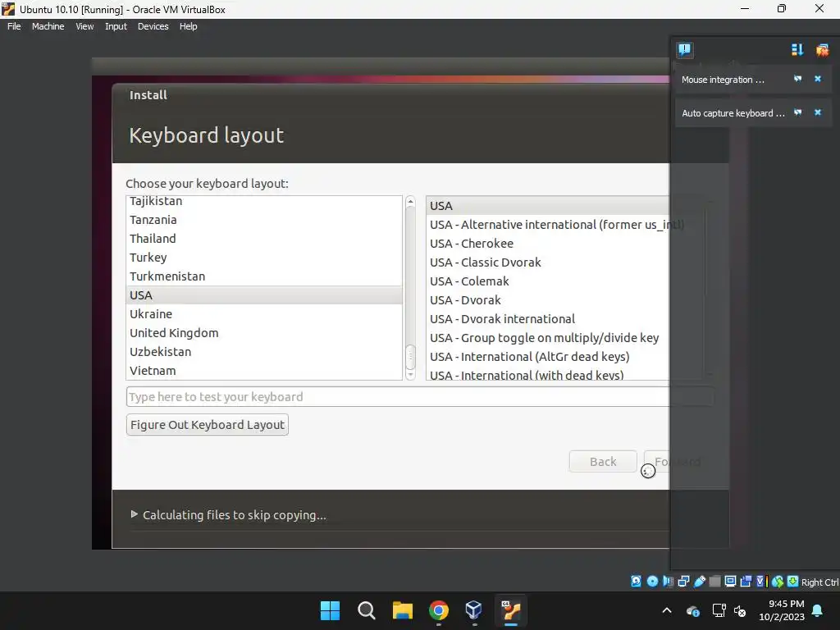Click the Back button
Image resolution: width=840 pixels, height=630 pixels.
point(603,462)
